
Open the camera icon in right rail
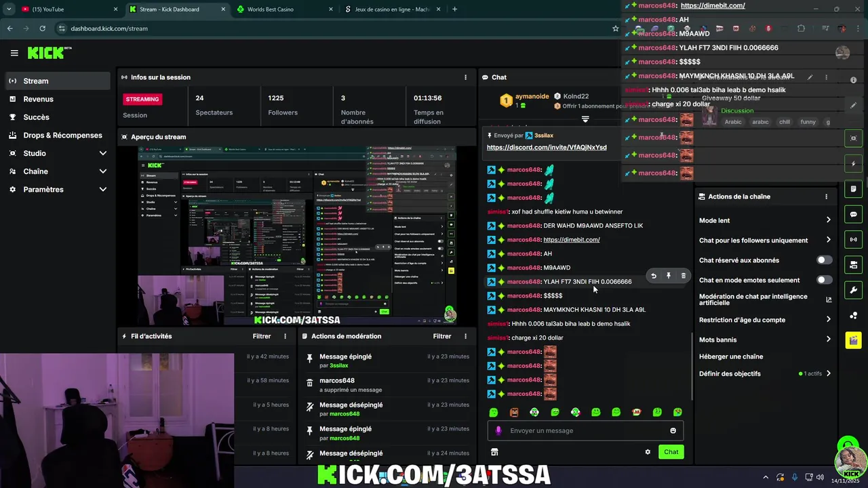[853, 138]
